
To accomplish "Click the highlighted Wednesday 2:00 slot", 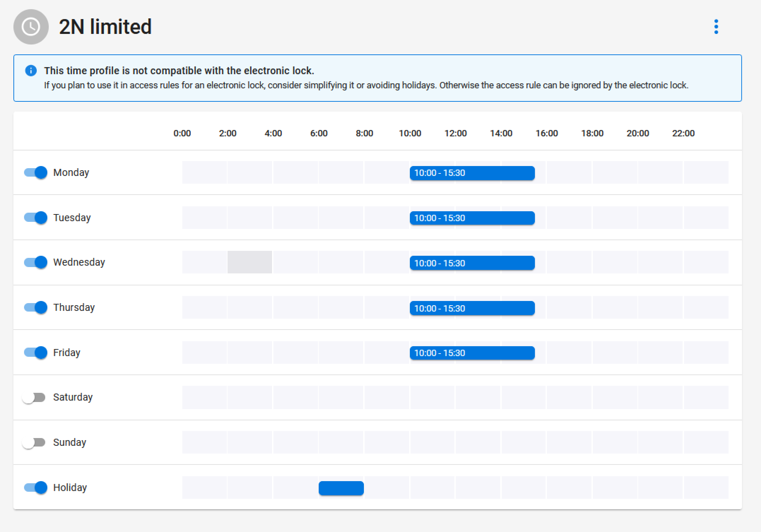I will [250, 262].
